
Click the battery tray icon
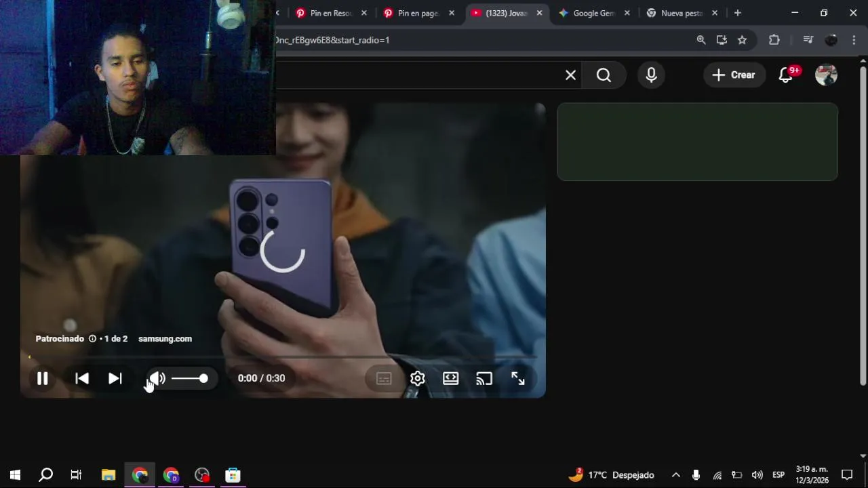click(737, 475)
